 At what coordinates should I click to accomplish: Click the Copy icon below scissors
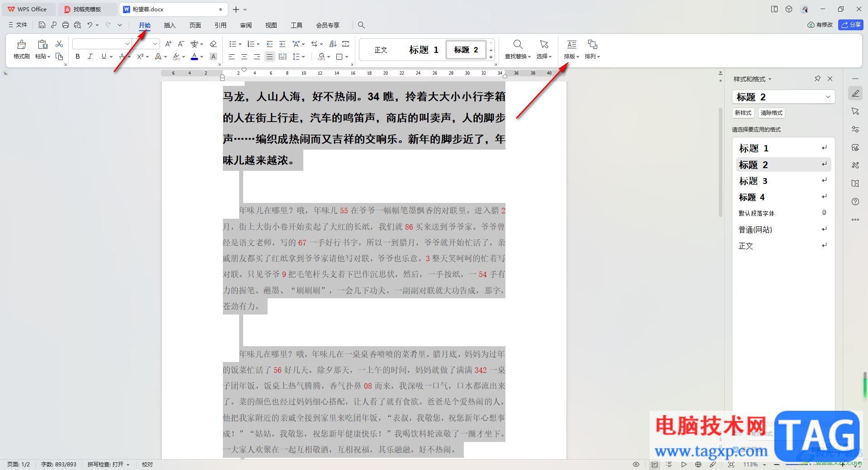coord(59,56)
